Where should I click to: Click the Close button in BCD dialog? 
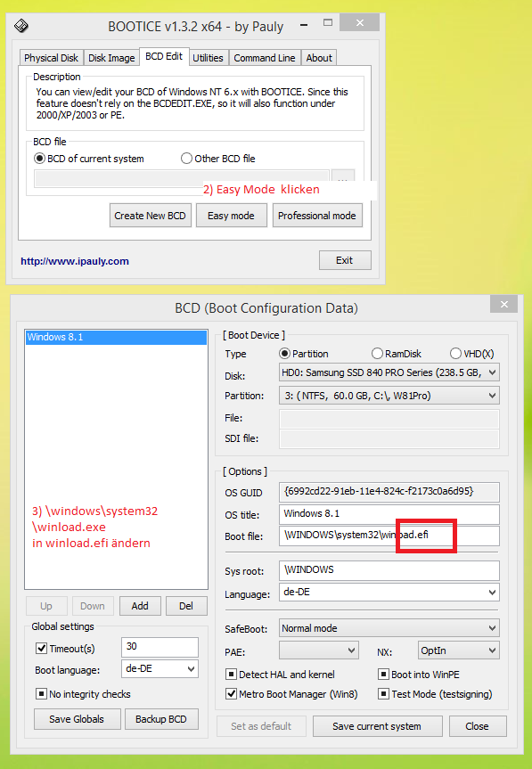pyautogui.click(x=477, y=726)
